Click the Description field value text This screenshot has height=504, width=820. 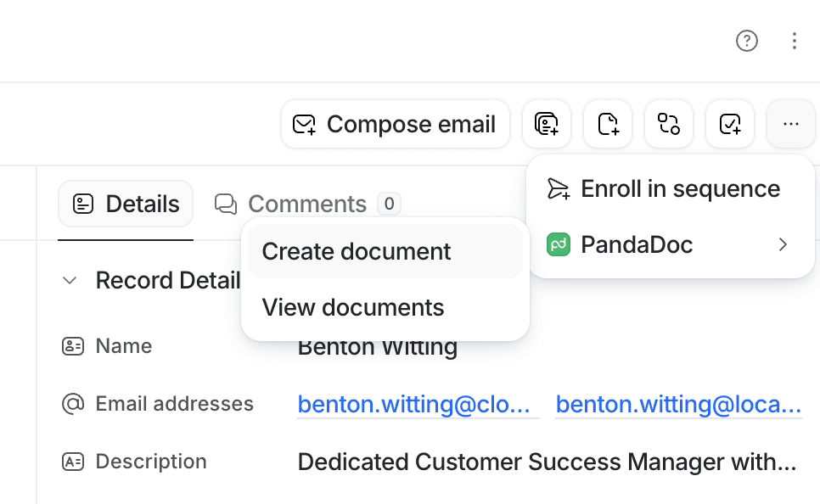click(x=547, y=462)
